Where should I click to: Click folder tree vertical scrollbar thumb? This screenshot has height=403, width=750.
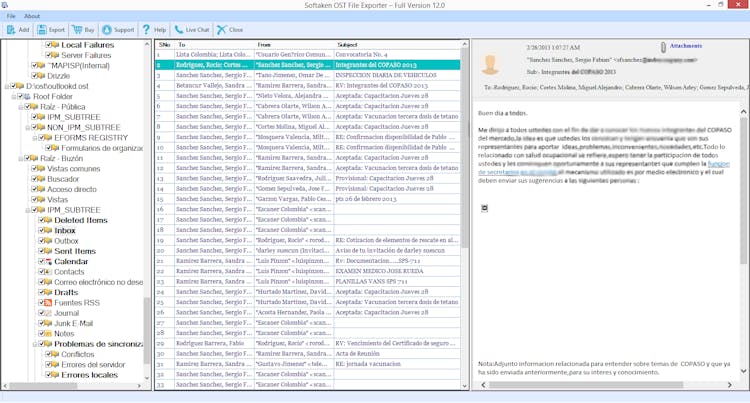147,330
